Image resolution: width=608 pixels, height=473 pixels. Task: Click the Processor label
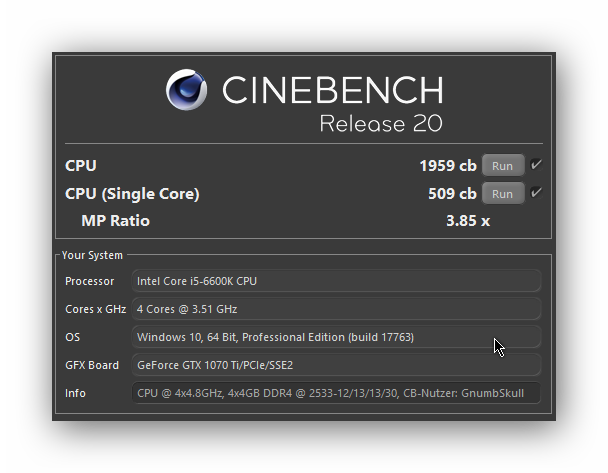tap(90, 281)
